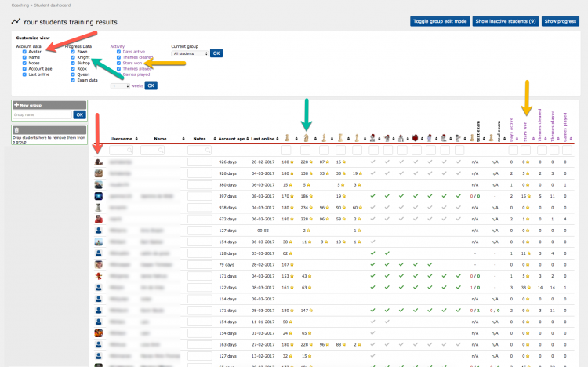588x367 pixels.
Task: Click the avatar in the 380 days row
Action: [98, 184]
